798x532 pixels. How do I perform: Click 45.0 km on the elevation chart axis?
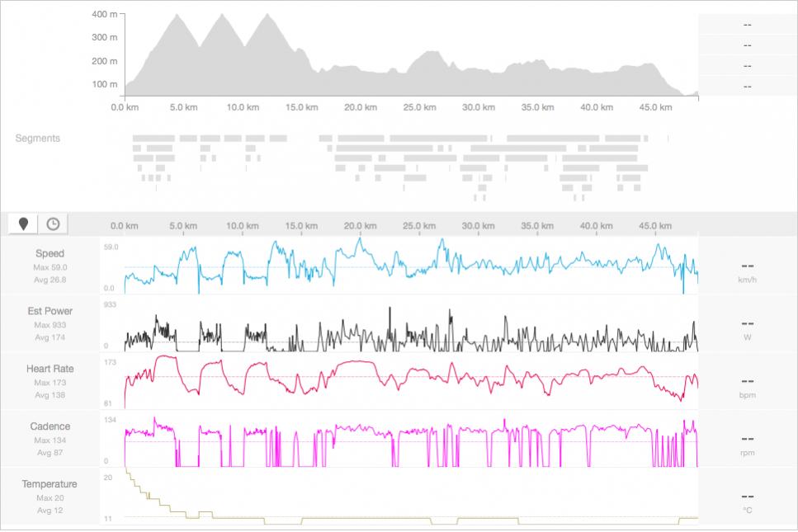[655, 107]
